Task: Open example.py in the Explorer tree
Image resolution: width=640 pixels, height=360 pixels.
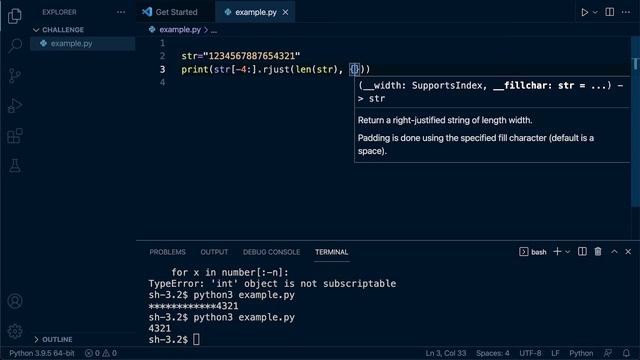Action: click(82, 43)
